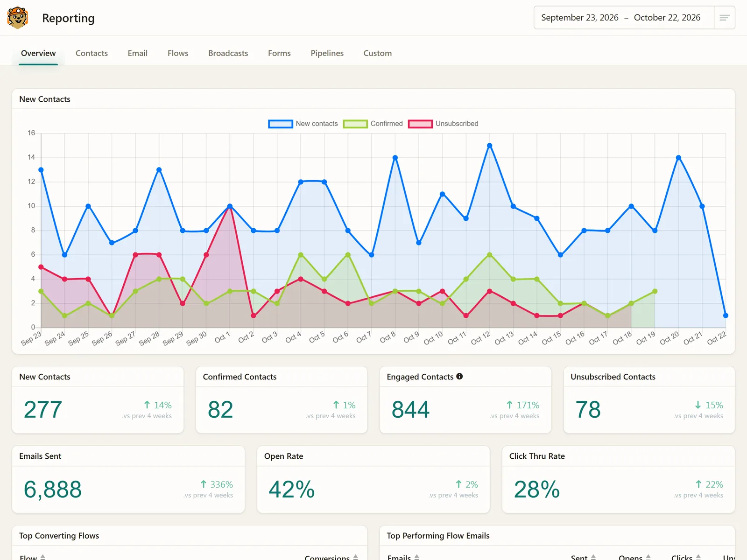Viewport: 747px width, 560px height.
Task: Click the blue New contacts legend swatch
Action: [x=280, y=124]
